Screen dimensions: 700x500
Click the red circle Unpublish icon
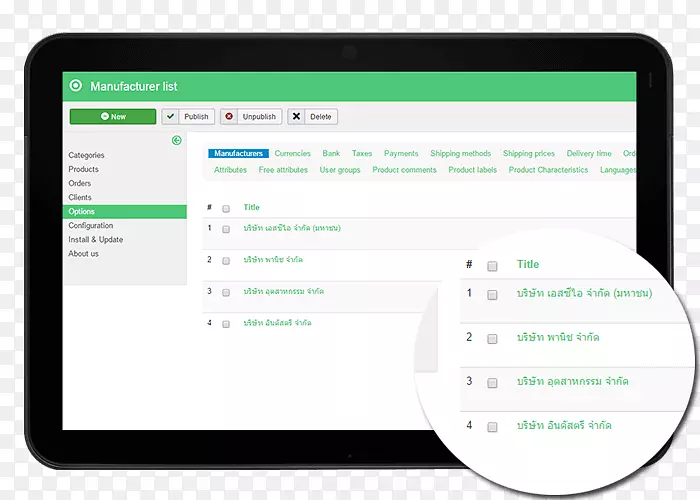point(229,117)
